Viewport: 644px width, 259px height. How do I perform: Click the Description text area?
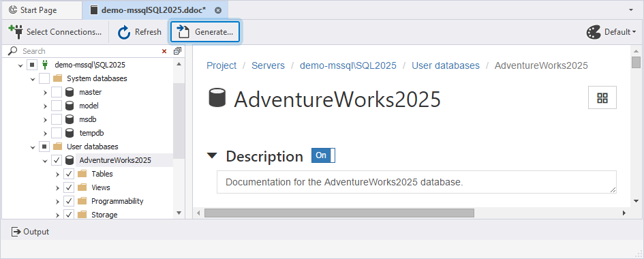point(416,182)
